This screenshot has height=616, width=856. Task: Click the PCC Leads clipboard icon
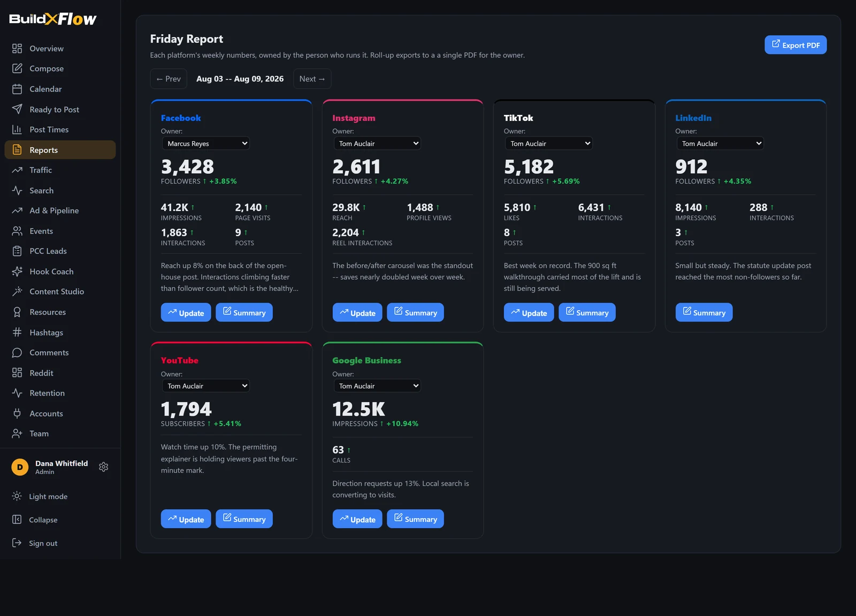(17, 251)
